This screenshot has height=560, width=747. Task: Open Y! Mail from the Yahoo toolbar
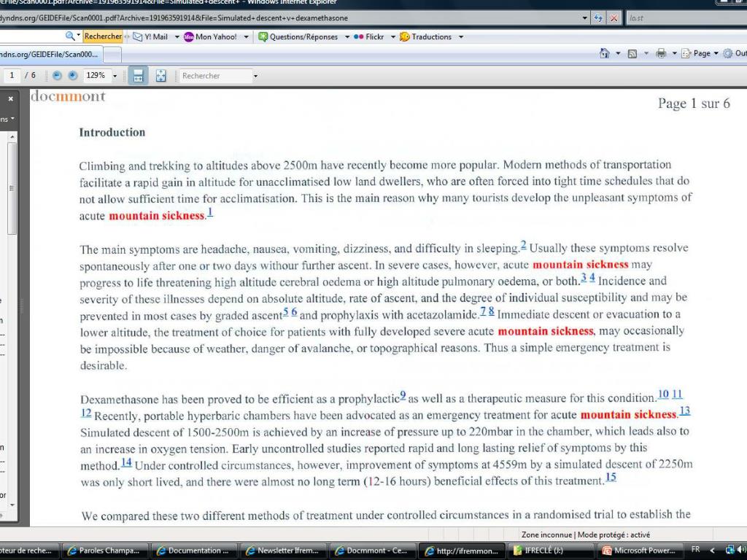(x=150, y=36)
